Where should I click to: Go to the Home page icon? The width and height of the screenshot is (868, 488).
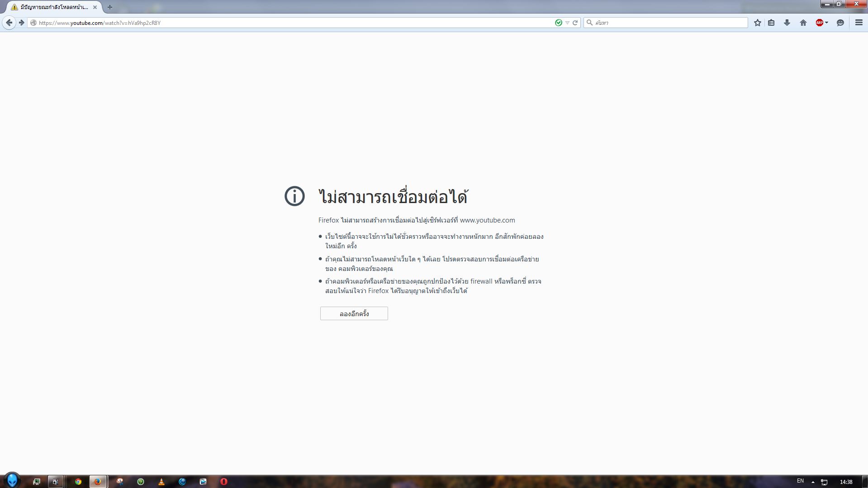pyautogui.click(x=803, y=23)
